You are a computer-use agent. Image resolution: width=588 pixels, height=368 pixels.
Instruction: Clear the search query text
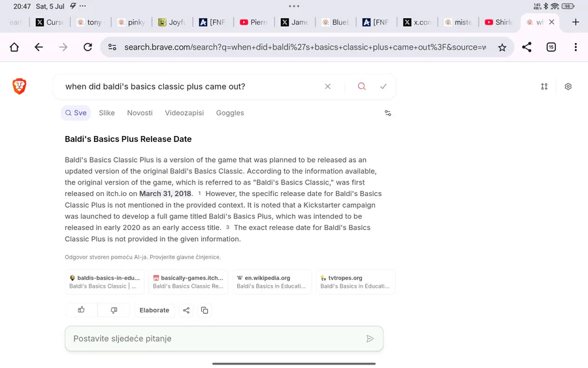tap(328, 87)
